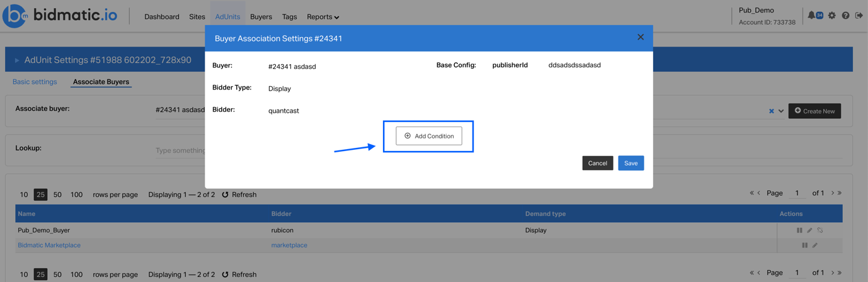The height and width of the screenshot is (282, 868).
Task: Open the Bidmatic Marketplace link
Action: pyautogui.click(x=49, y=245)
